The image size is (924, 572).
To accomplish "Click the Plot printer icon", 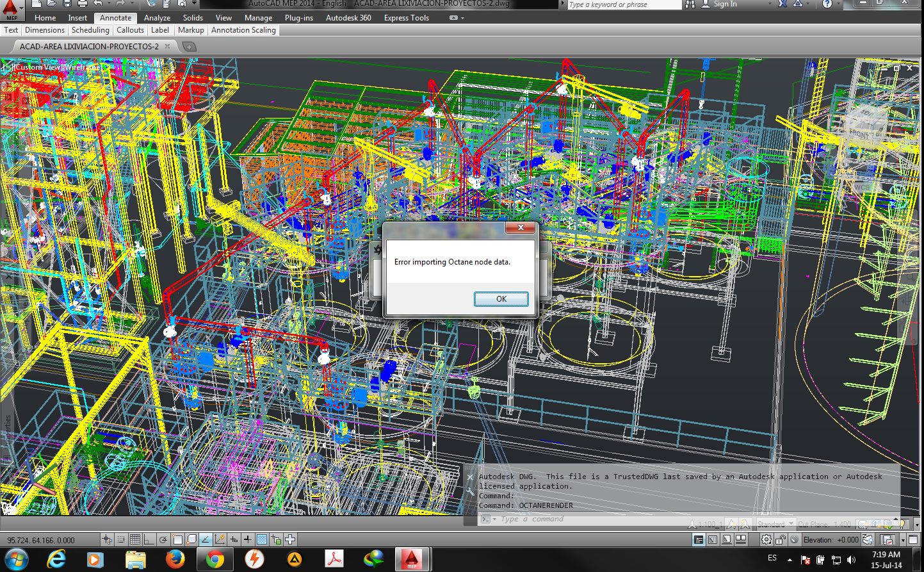I will point(83,4).
